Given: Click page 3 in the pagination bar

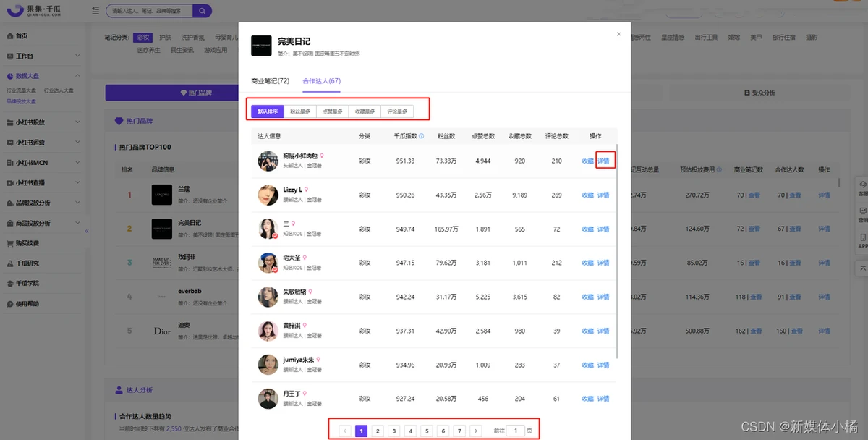Looking at the screenshot, I should (393, 430).
